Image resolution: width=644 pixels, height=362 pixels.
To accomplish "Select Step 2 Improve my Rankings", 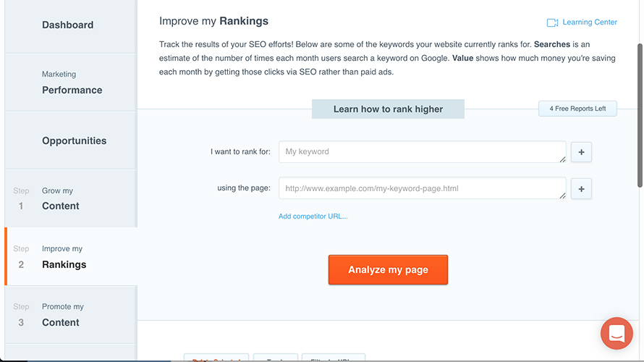I will [64, 257].
